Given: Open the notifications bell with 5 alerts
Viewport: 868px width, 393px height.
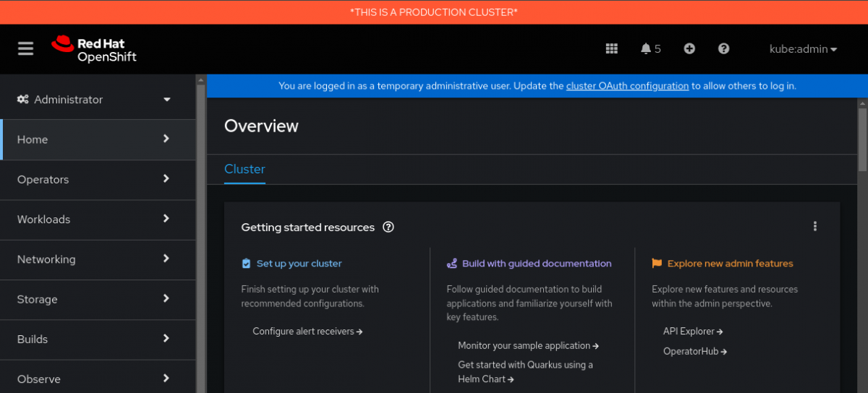Looking at the screenshot, I should coord(651,48).
